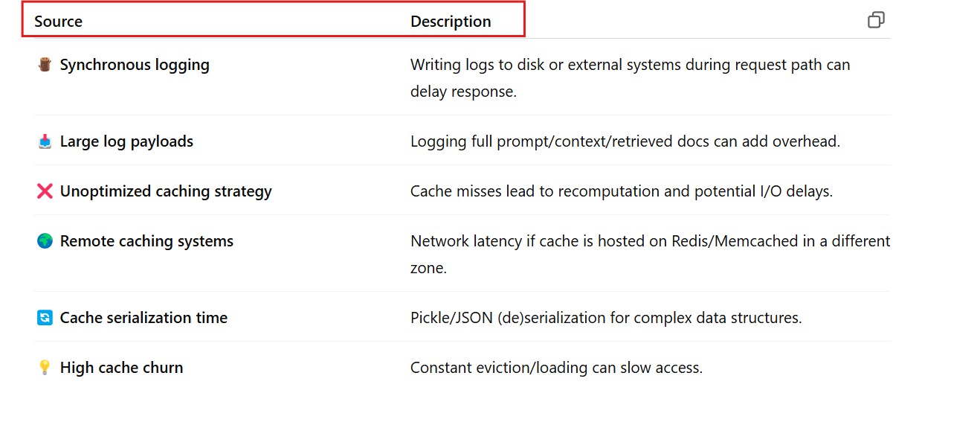Click the wood log emoji icon
Screen dimensions: 980x431
[45, 66]
